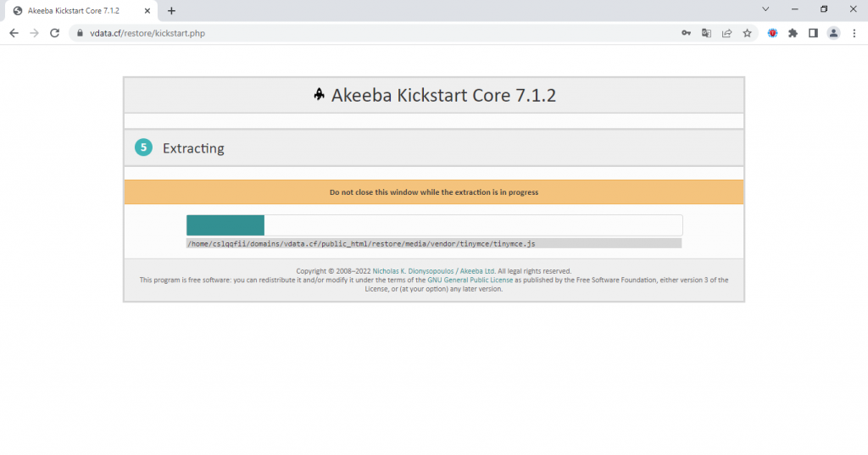Open the Chrome three-dot menu
868x455 pixels.
[x=854, y=33]
